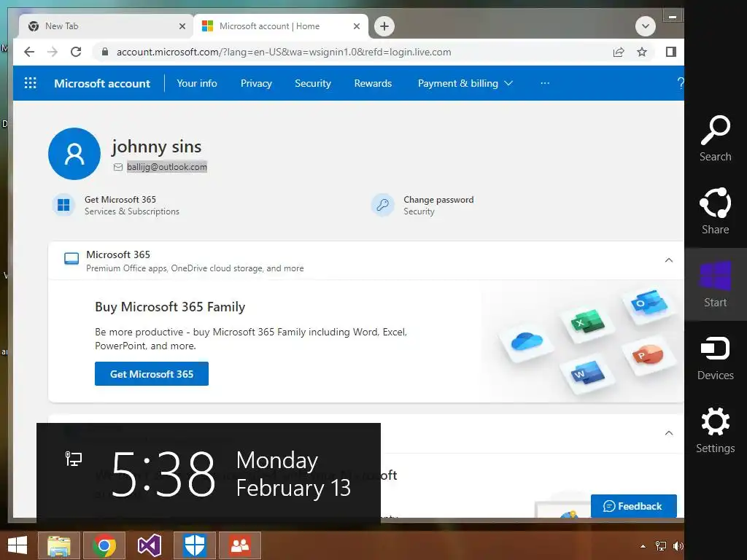Click the Get Microsoft 365 shortcut link
Image resolution: width=747 pixels, height=560 pixels.
[120, 200]
